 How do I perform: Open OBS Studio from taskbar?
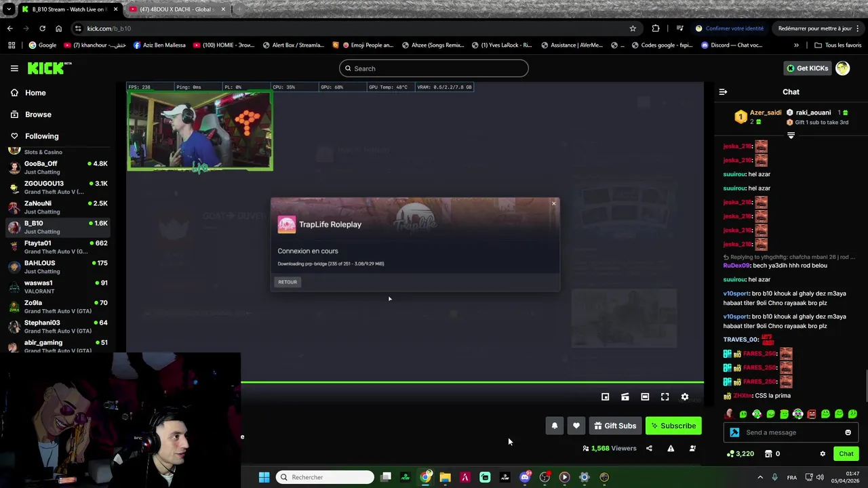tap(545, 477)
